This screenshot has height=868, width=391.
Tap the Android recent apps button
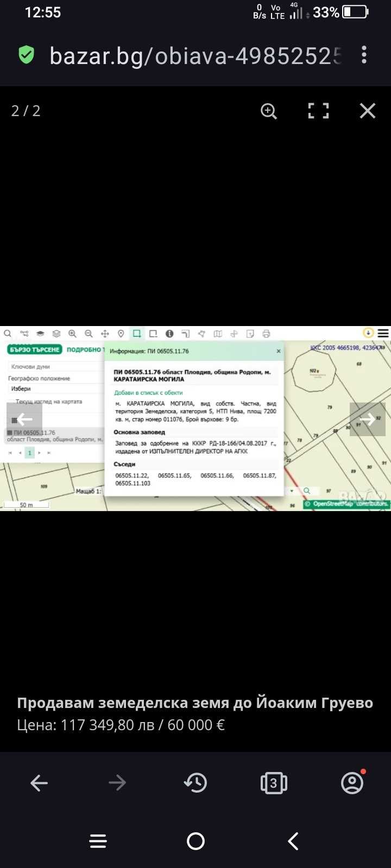coord(98,841)
